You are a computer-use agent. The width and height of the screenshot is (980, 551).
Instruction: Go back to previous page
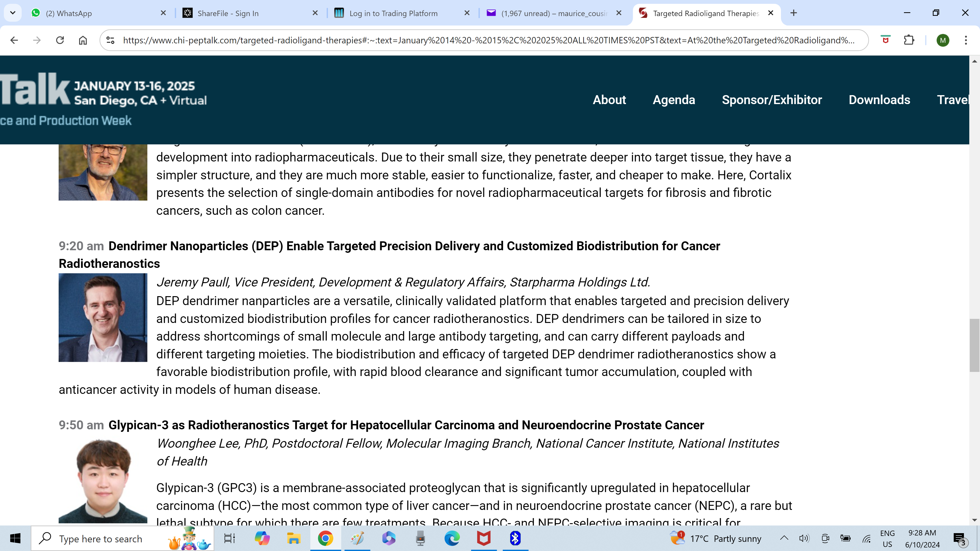click(x=14, y=40)
